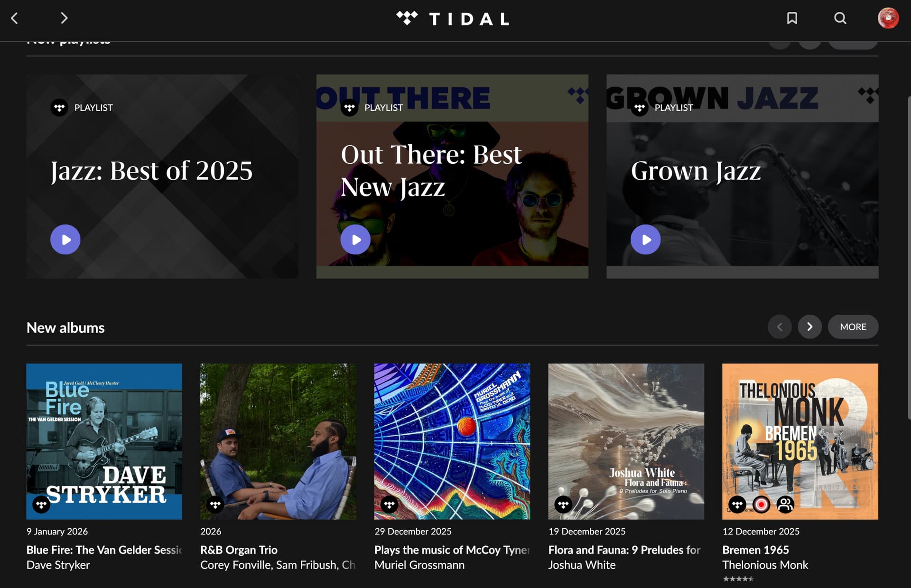
Task: Play the Grown Jazz playlist
Action: pyautogui.click(x=645, y=240)
